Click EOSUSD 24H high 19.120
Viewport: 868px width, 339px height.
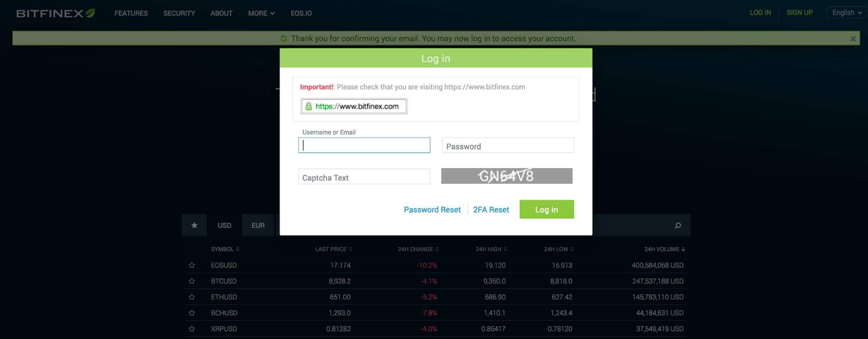pyautogui.click(x=495, y=265)
